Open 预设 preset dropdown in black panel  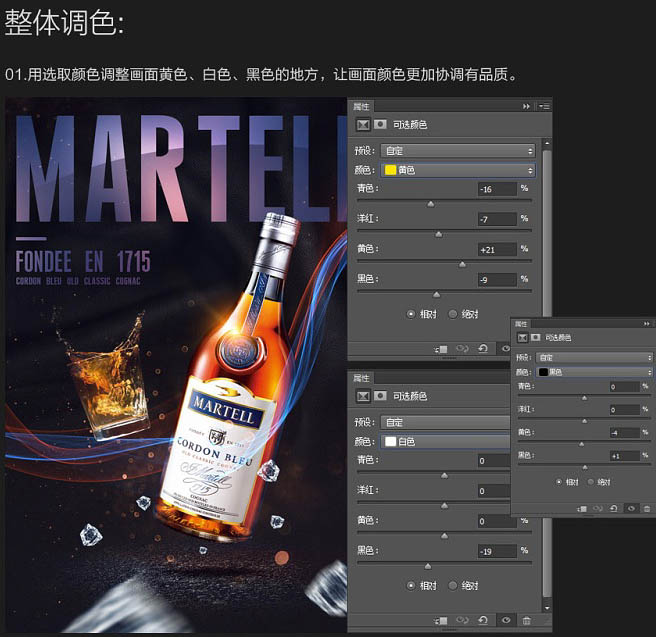594,358
